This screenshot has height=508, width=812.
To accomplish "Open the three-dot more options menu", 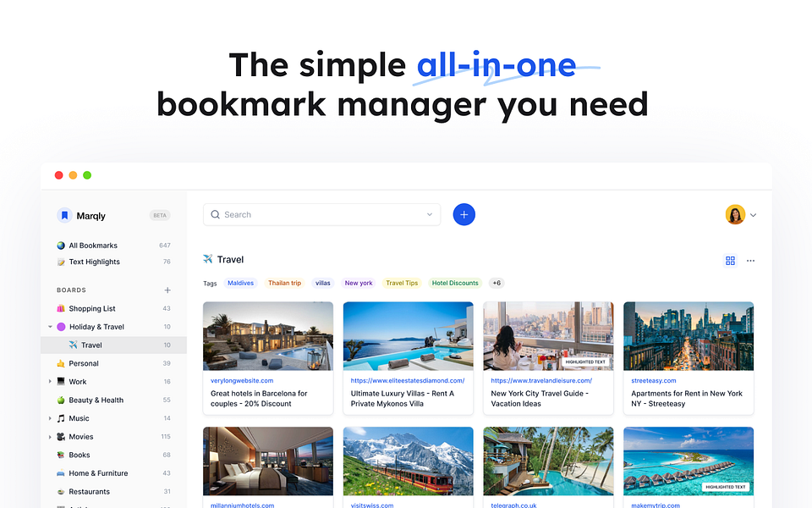I will click(750, 261).
